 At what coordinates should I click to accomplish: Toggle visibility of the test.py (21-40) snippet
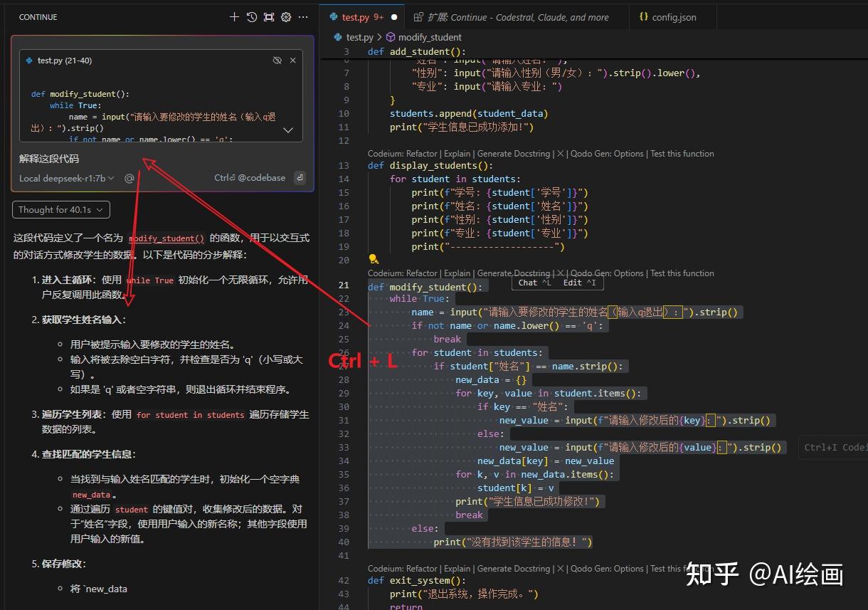pos(277,61)
